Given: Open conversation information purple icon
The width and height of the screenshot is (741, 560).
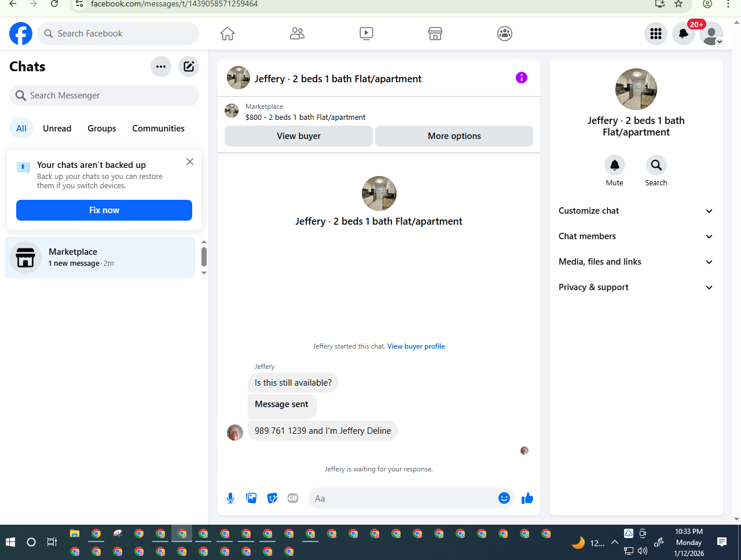Looking at the screenshot, I should coord(522,78).
